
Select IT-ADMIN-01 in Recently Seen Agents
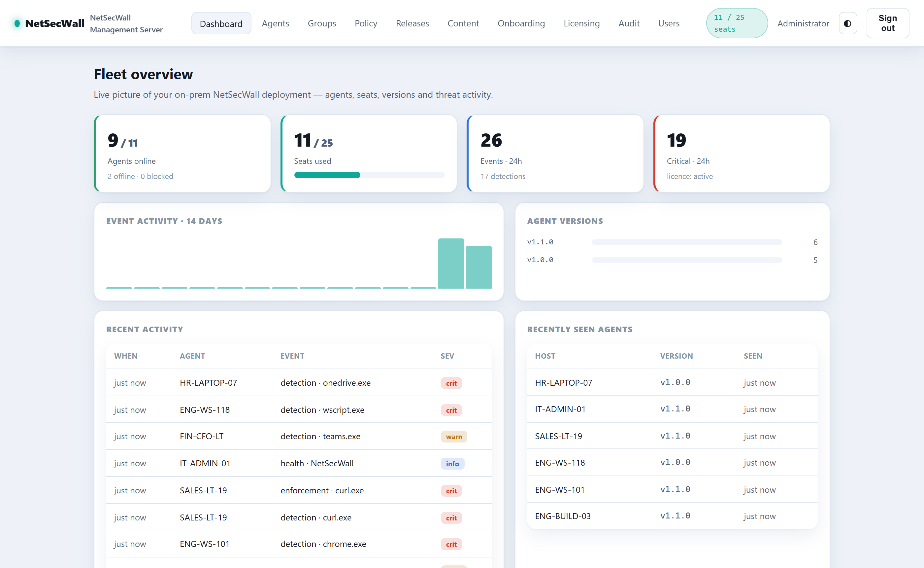tap(560, 409)
